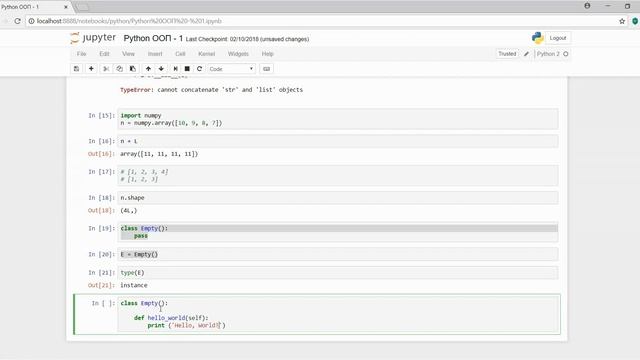Click the commented lists code cell In [17]
The width and height of the screenshot is (640, 360).
338,176
